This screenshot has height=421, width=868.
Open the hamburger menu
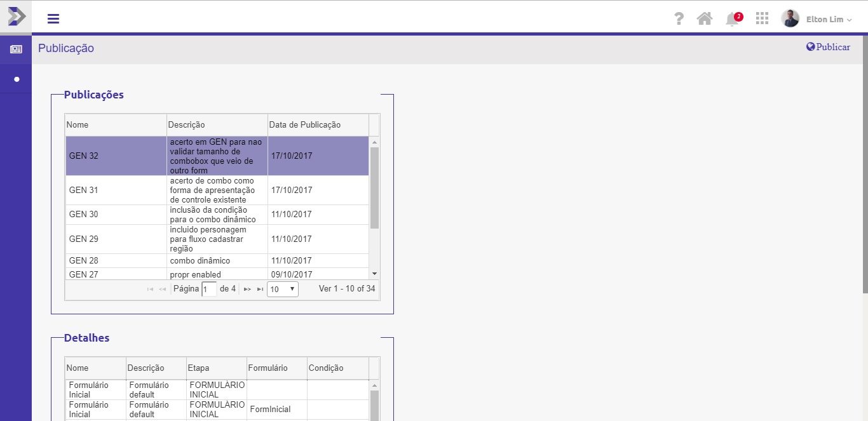53,18
